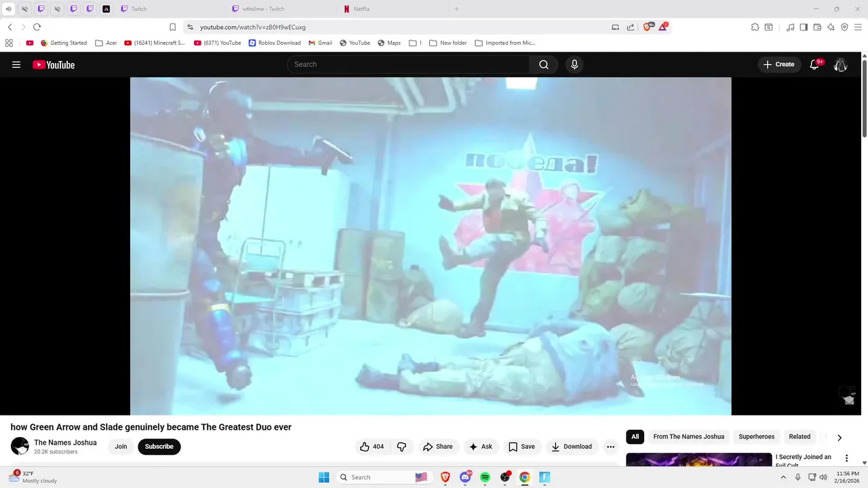Screen dimensions: 868x488
Task: Open the apps grid in bookmarks bar
Action: pos(9,43)
